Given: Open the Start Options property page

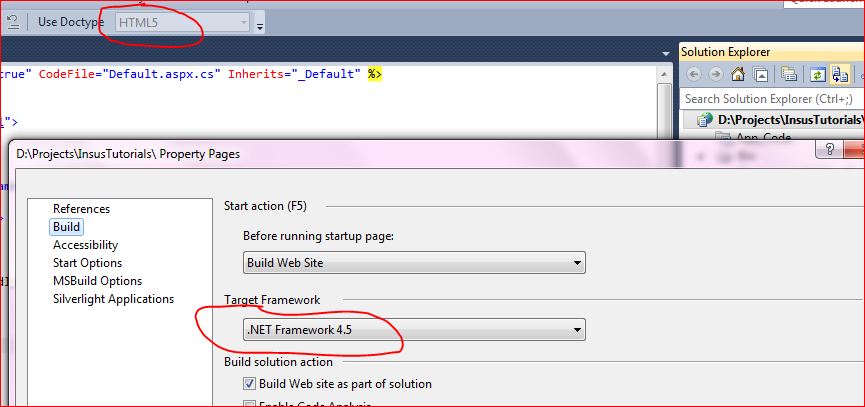Looking at the screenshot, I should click(87, 263).
